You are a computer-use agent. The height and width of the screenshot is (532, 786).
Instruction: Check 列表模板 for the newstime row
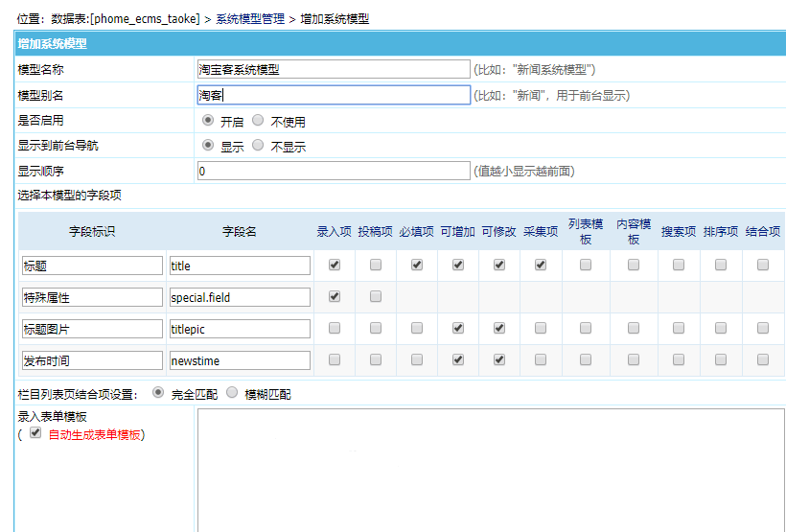[586, 359]
